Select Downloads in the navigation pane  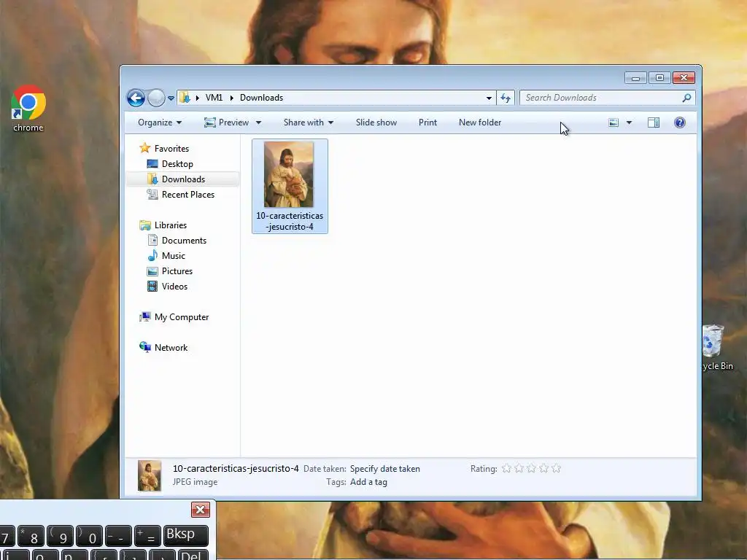point(183,179)
